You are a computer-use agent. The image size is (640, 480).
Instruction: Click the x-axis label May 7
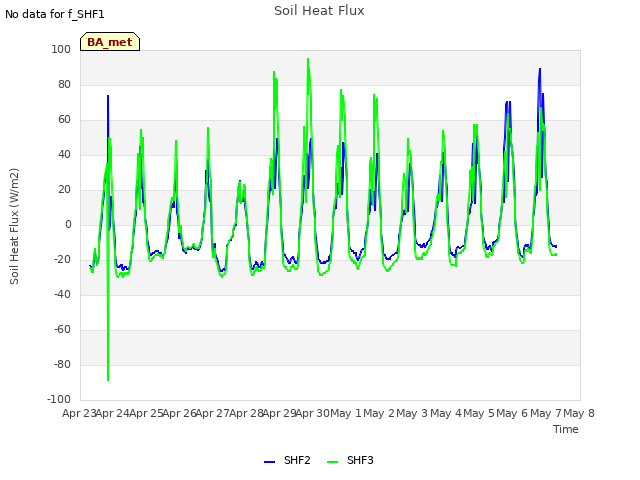pos(546,413)
